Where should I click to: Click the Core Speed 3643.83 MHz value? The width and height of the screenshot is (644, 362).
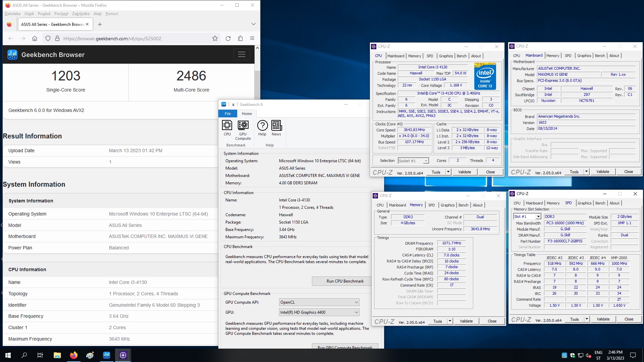point(414,130)
